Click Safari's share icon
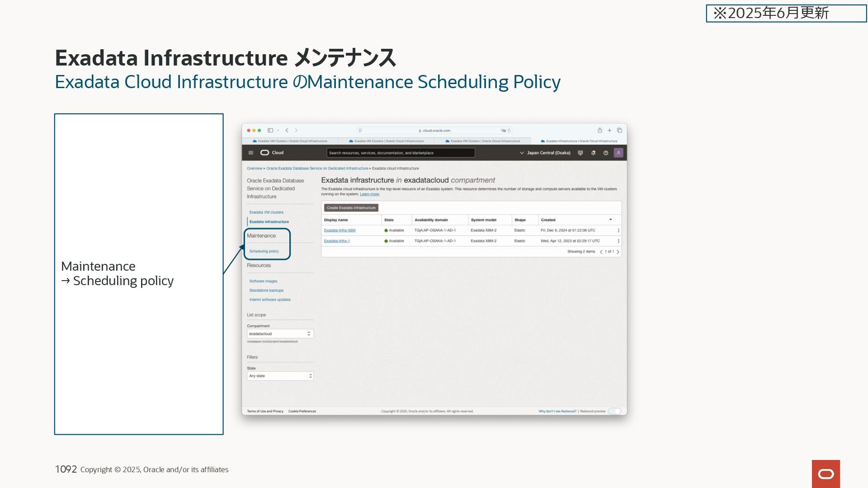Viewport: 868px width, 488px height. point(600,130)
